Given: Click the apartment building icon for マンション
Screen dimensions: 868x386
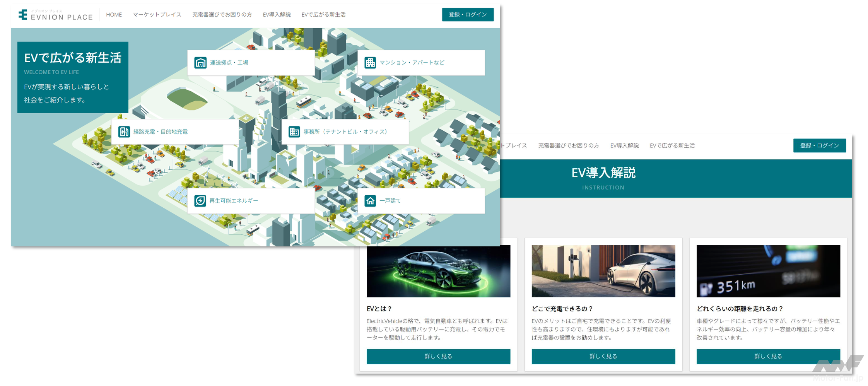Looking at the screenshot, I should 370,63.
